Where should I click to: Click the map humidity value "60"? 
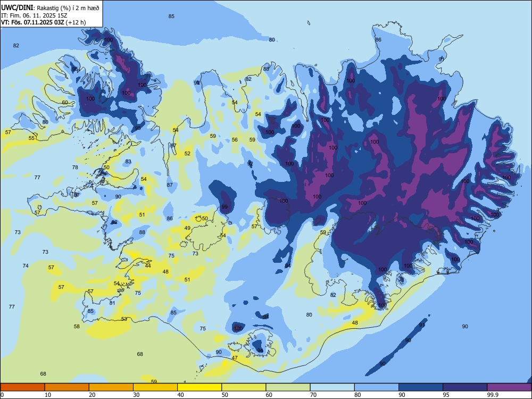[65, 103]
